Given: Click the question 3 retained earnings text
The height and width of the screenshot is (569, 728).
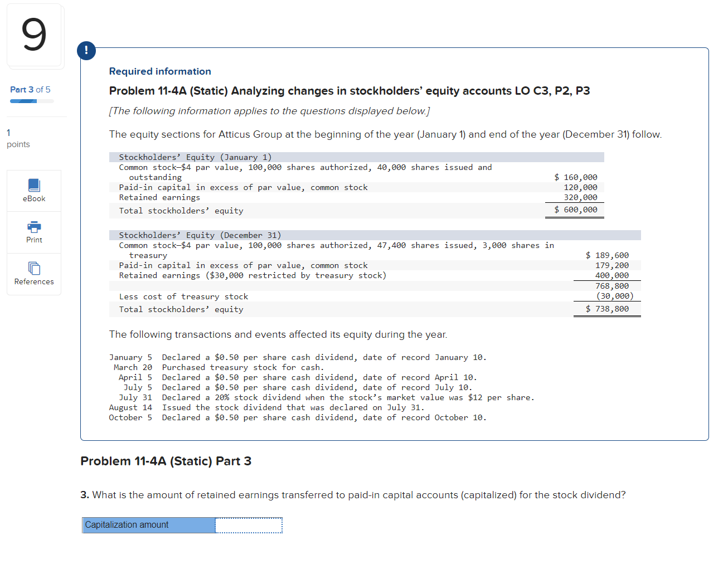Looking at the screenshot, I should (353, 495).
